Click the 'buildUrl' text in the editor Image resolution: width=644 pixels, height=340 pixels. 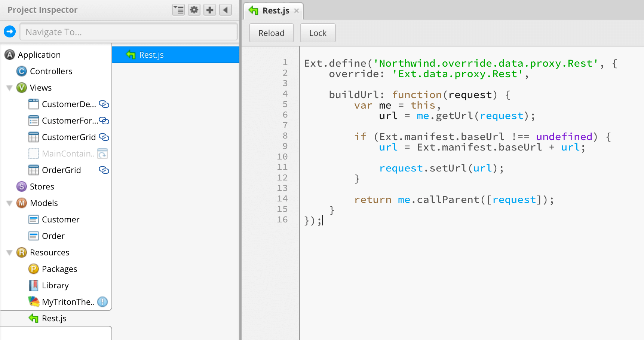tap(354, 95)
